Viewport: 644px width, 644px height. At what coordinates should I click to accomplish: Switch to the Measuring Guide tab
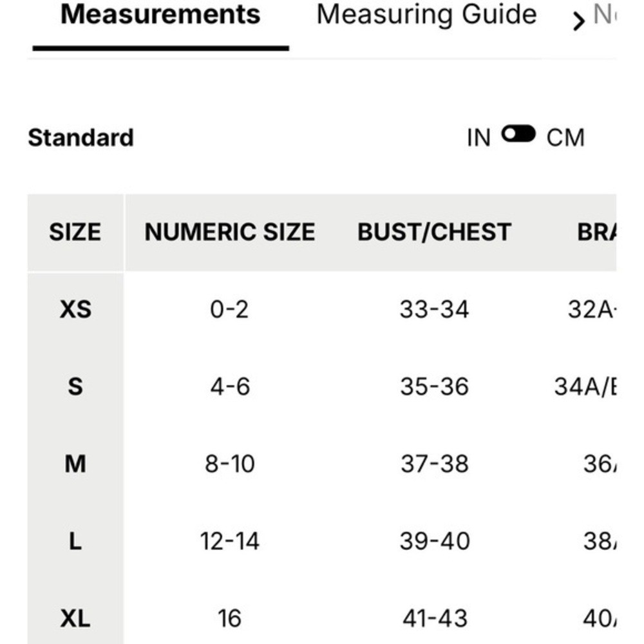click(427, 15)
